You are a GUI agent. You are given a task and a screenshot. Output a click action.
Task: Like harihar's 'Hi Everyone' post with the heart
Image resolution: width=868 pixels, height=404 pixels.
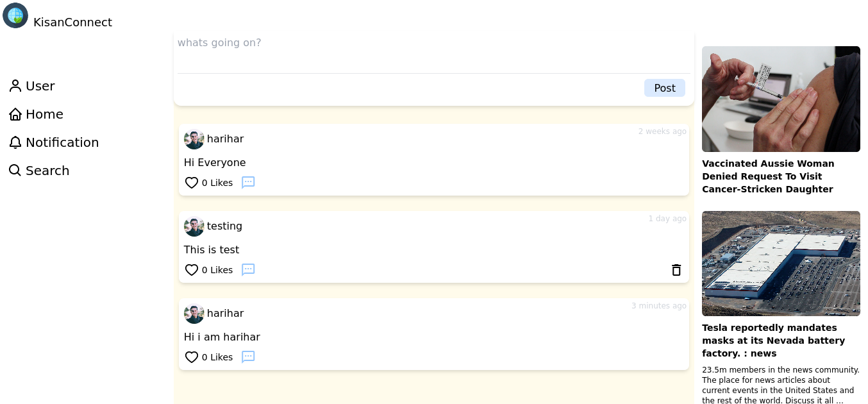pos(192,182)
